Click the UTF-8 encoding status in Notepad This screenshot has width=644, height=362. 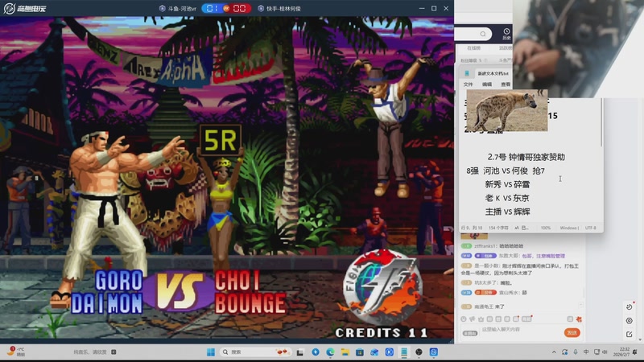coord(591,228)
